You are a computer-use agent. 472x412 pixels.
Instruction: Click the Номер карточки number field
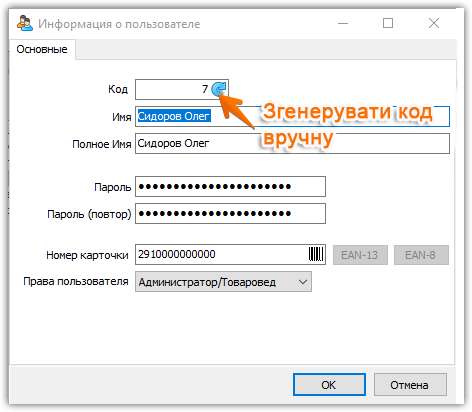click(x=222, y=255)
